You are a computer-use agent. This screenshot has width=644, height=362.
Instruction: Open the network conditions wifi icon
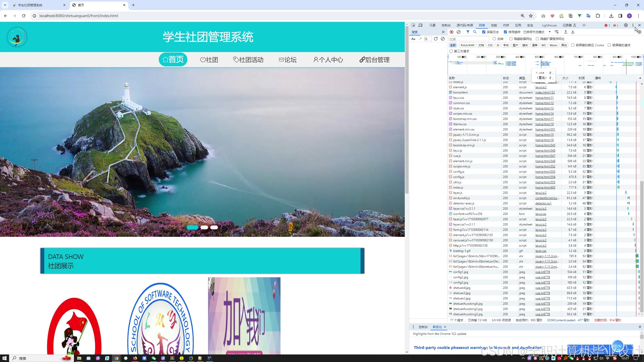click(556, 32)
